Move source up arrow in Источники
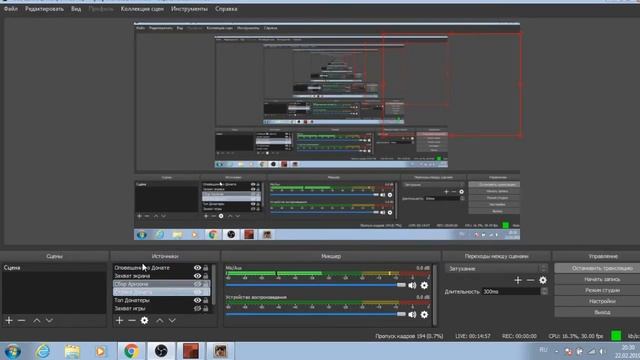 coord(160,320)
